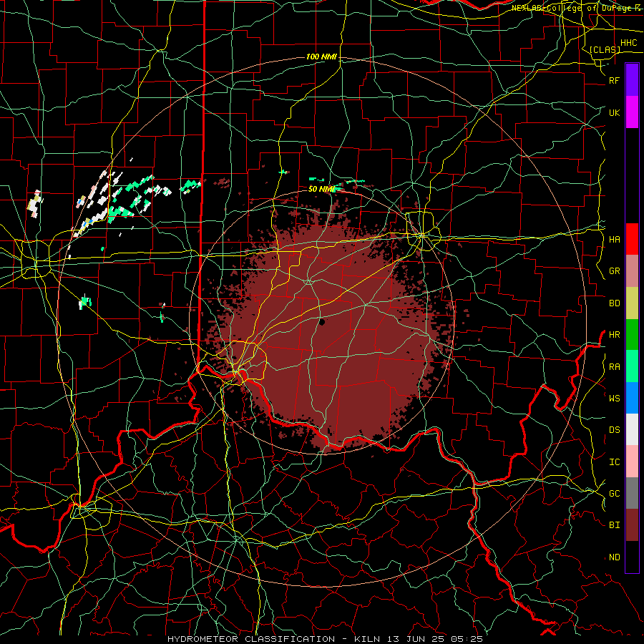Screen dimensions: 644x644
Task: Click the WS blue legend swatch
Action: pyautogui.click(x=632, y=398)
